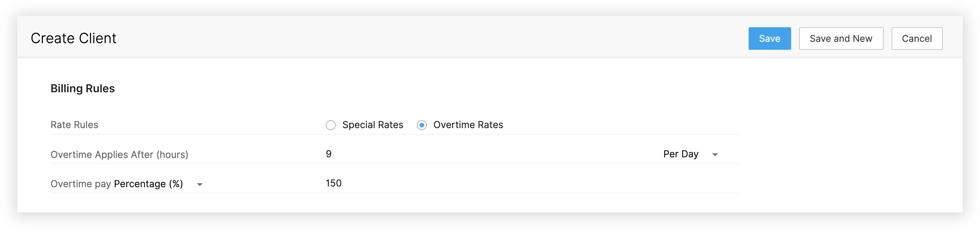Focus the overtime pay field showing 150

456,183
